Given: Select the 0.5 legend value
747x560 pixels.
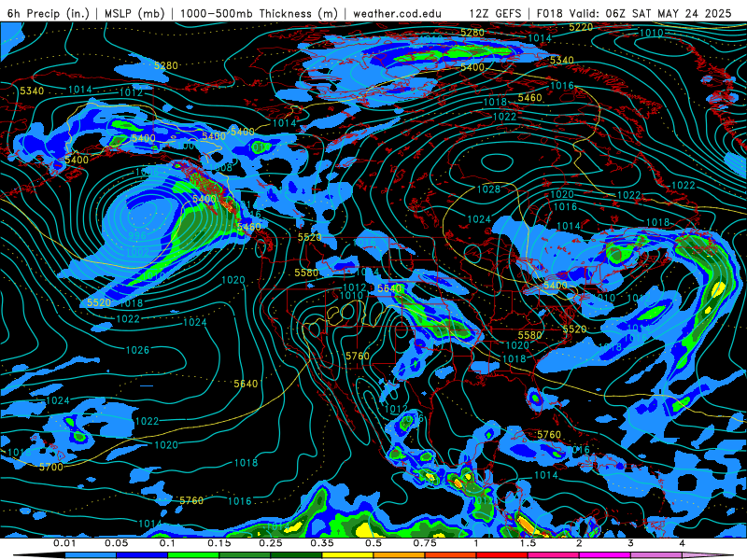Looking at the screenshot, I should click(x=373, y=543).
